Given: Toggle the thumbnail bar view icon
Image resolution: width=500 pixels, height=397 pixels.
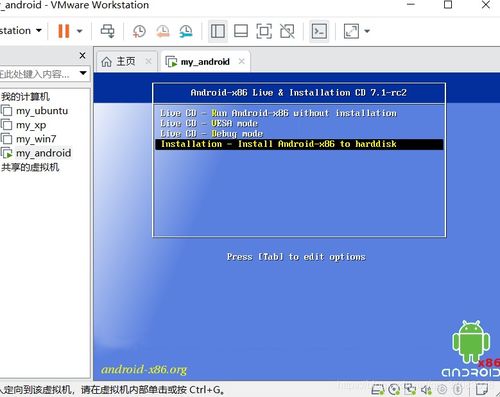Looking at the screenshot, I should point(241,31).
